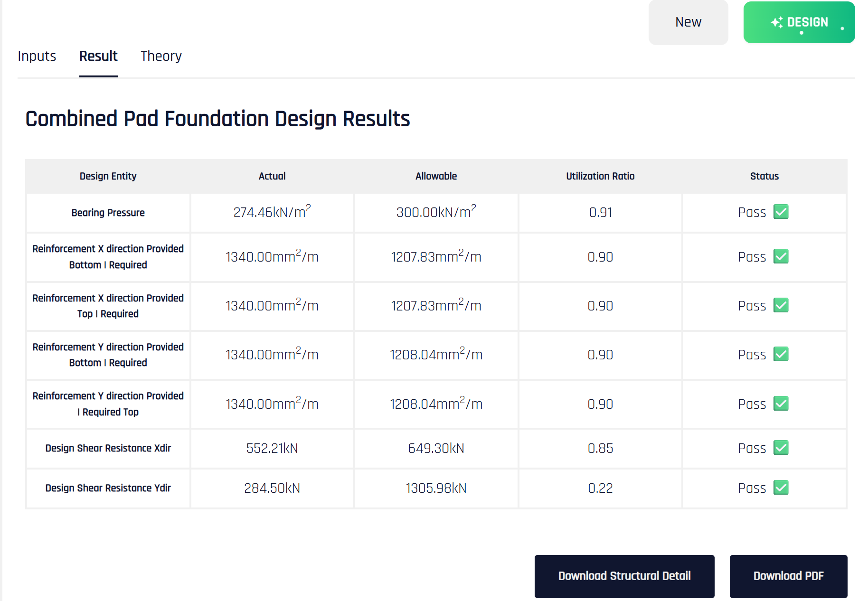Image resolution: width=868 pixels, height=601 pixels.
Task: Click the Design Entity column header
Action: pyautogui.click(x=108, y=176)
